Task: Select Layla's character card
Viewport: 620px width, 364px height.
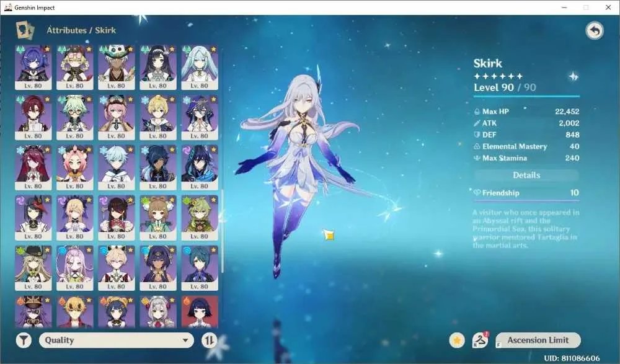Action: click(200, 117)
